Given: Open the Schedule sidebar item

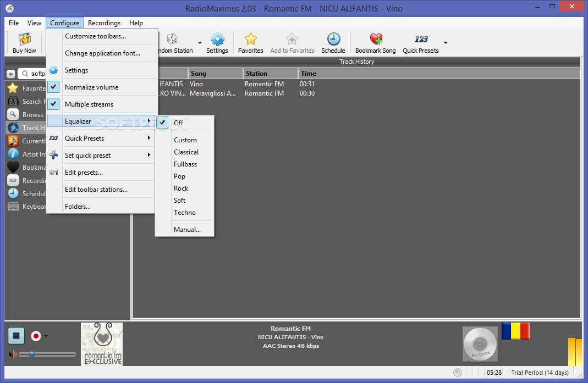Looking at the screenshot, I should point(26,193).
